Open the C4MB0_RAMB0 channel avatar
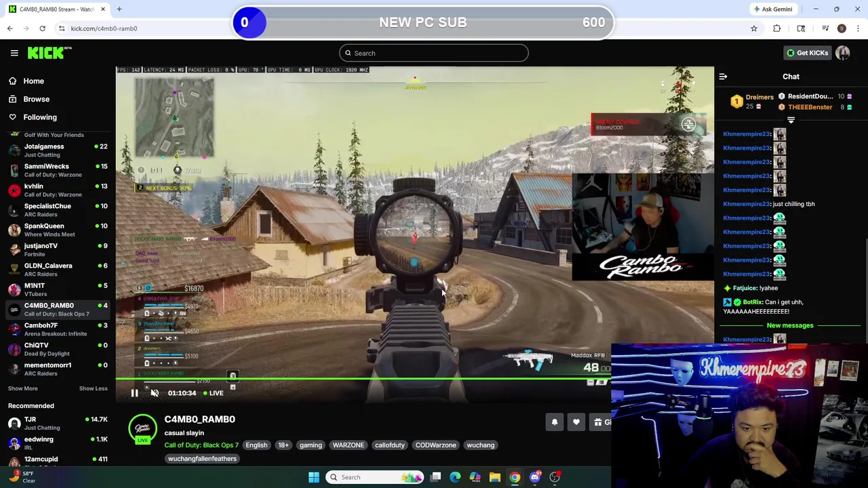 tap(142, 428)
